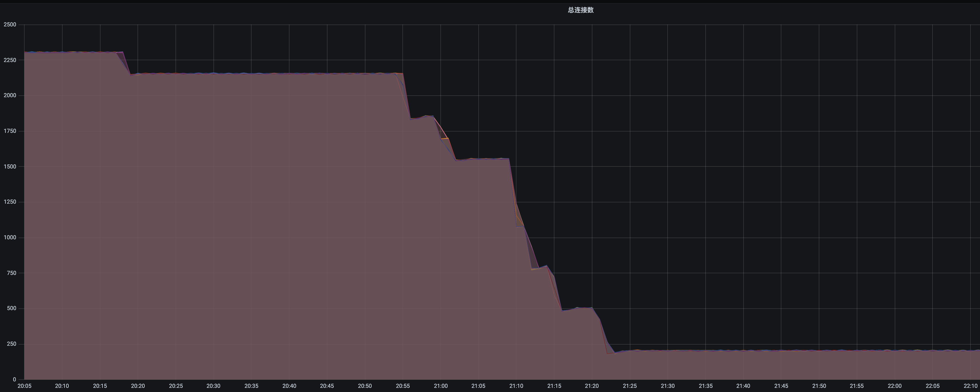Click the 20:45 time axis label
This screenshot has height=392, width=980.
(327, 386)
